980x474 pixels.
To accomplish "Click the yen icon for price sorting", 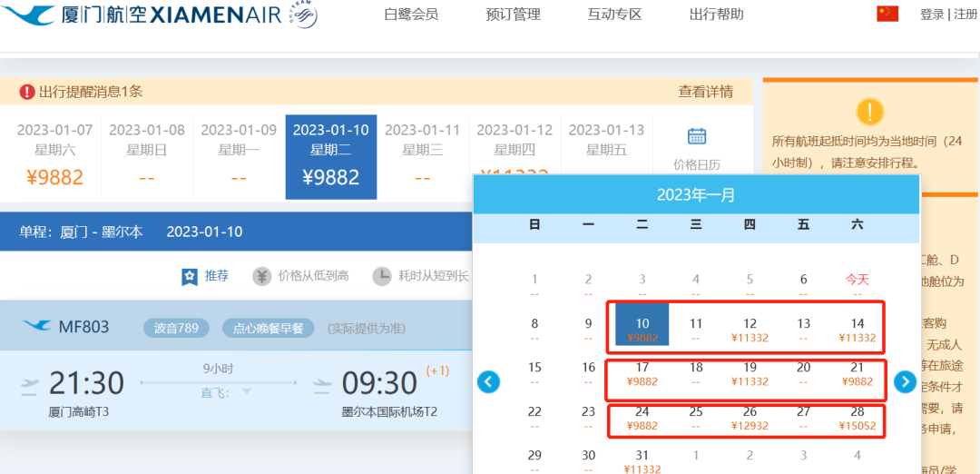I will [x=262, y=276].
